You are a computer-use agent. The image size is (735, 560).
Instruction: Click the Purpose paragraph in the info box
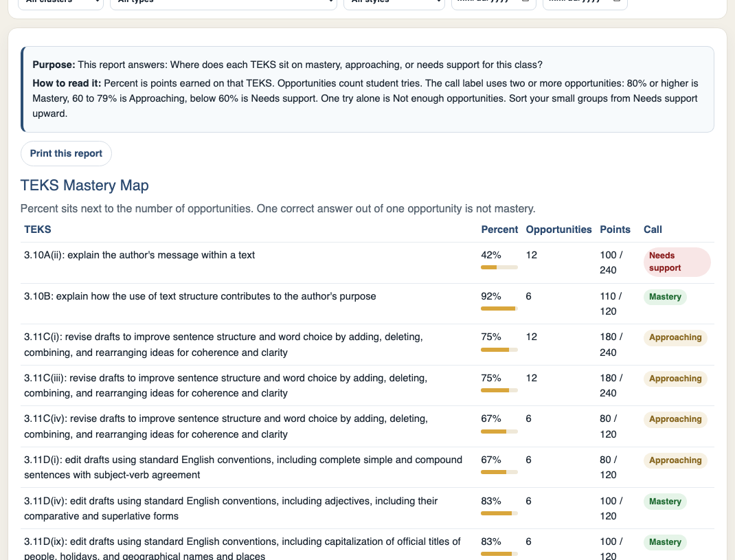(x=287, y=65)
